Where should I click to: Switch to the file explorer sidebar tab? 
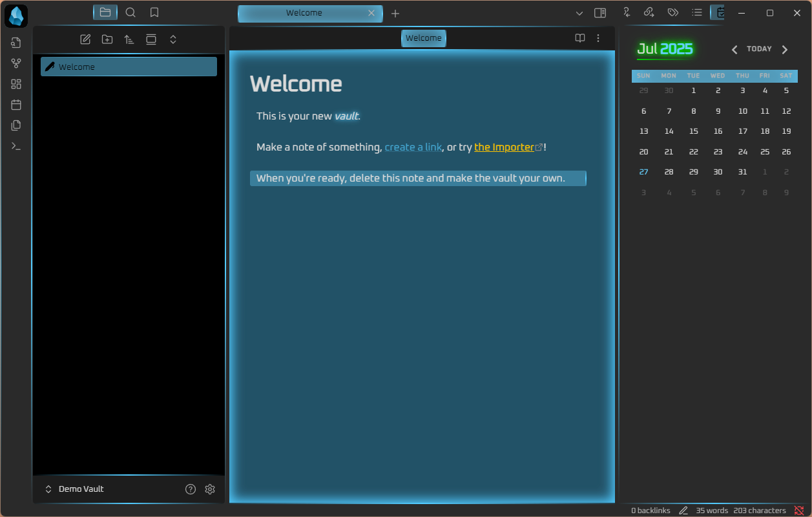click(105, 12)
